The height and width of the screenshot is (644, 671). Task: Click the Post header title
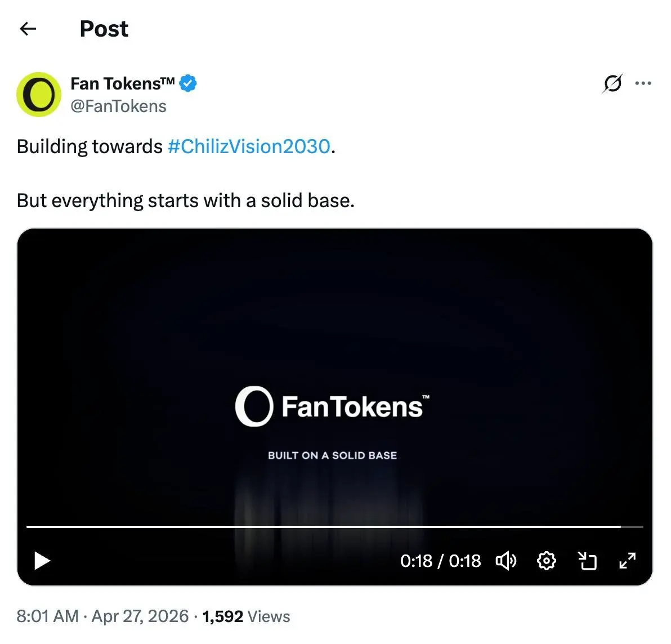coord(104,29)
